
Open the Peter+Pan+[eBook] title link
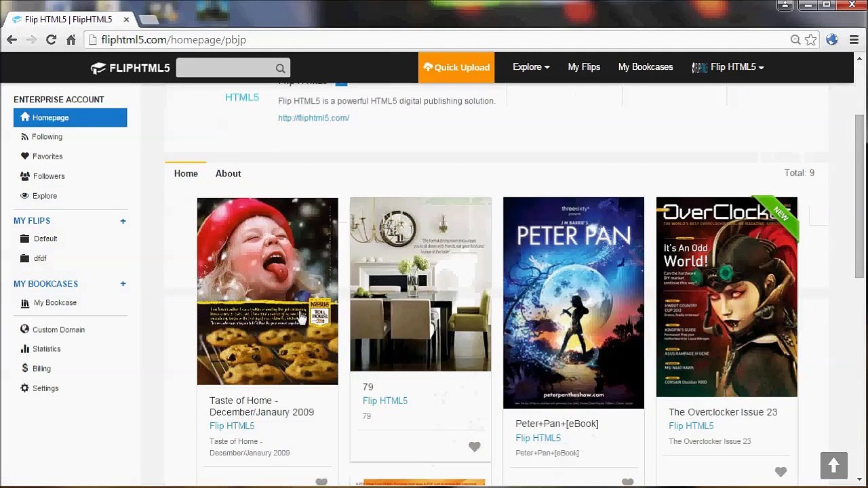pos(557,424)
